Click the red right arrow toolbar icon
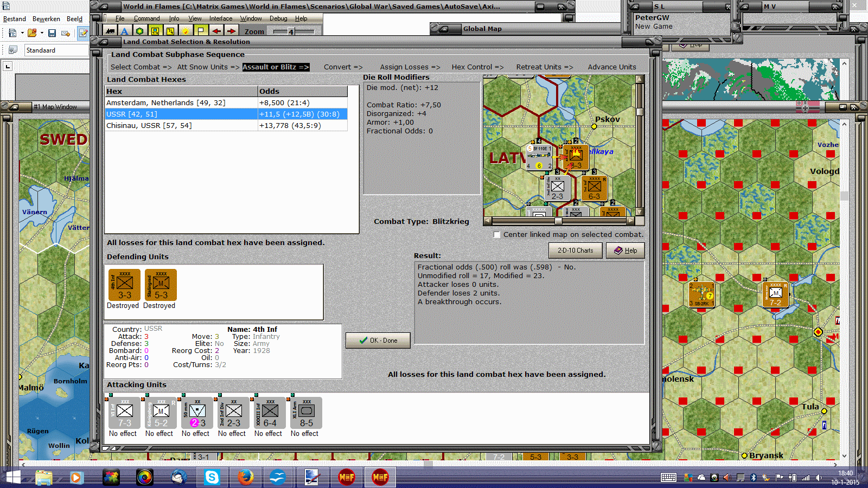This screenshot has height=488, width=868. pyautogui.click(x=231, y=31)
